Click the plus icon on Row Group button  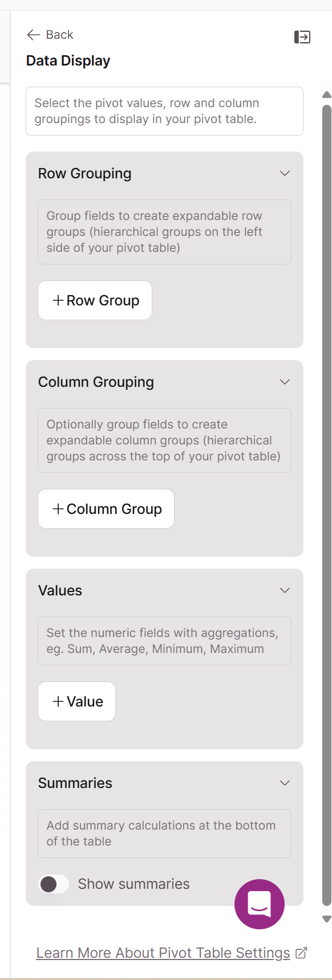(58, 300)
